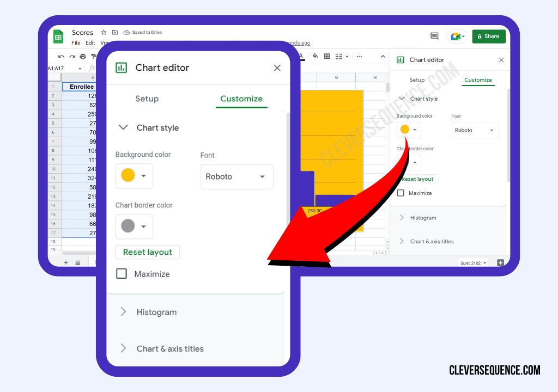Screen dimensions: 558x392
Task: Open the borders icon in the toolbar
Action: [327, 56]
